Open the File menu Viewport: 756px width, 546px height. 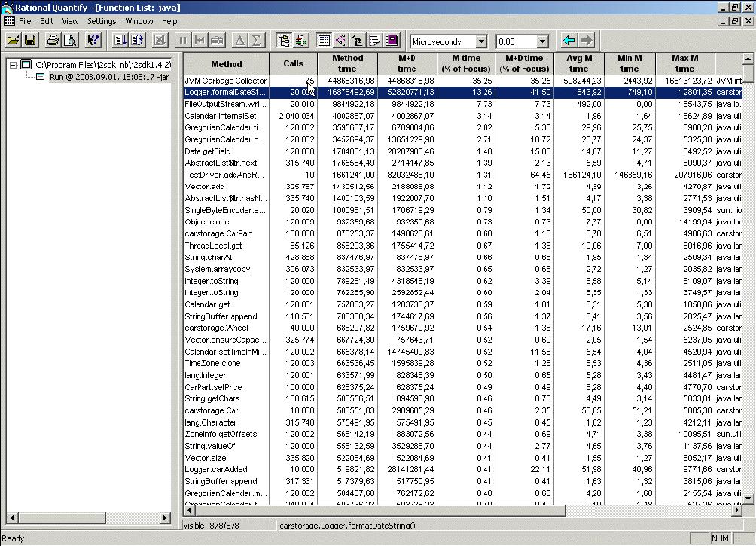coord(25,21)
